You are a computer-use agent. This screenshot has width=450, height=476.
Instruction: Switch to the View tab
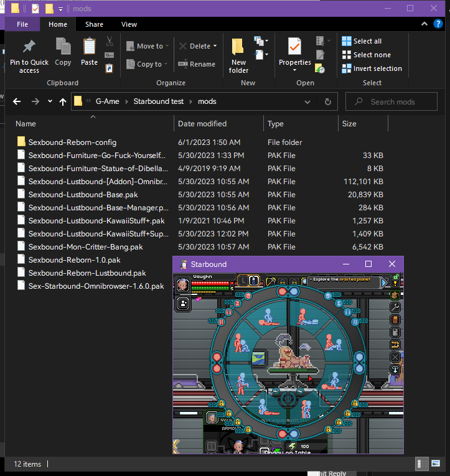point(129,24)
